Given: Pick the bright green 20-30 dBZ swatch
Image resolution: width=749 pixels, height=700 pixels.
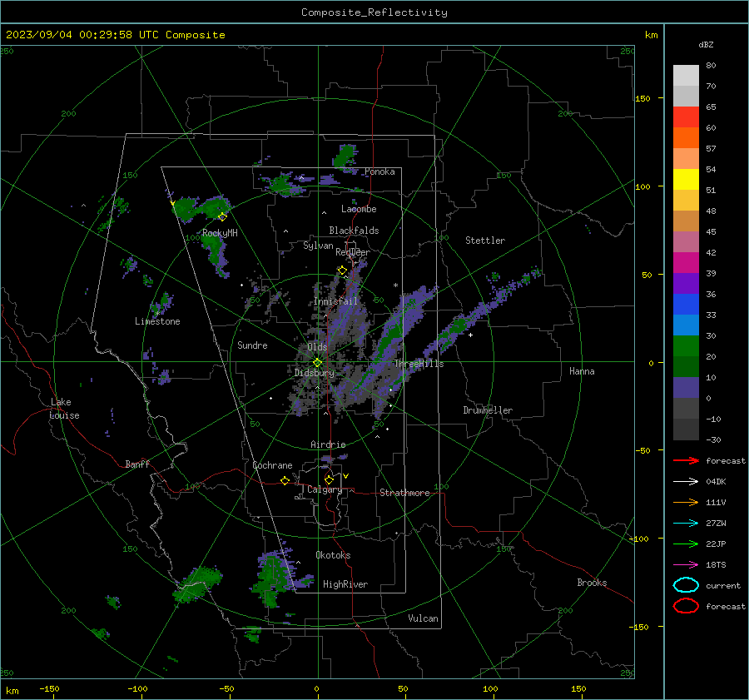Looking at the screenshot, I should tap(686, 346).
